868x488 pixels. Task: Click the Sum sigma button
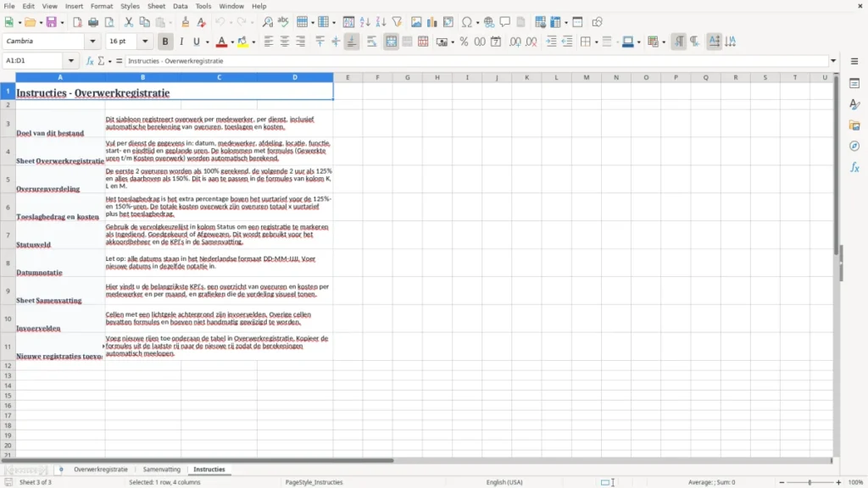coord(101,61)
